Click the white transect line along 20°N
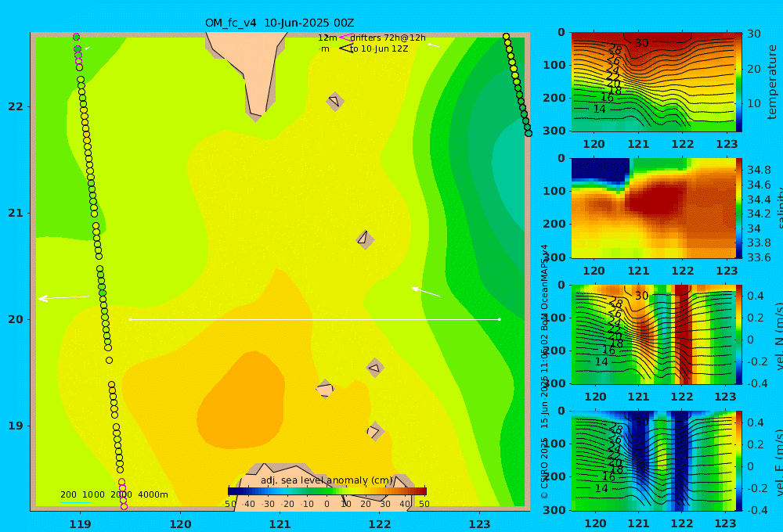The image size is (783, 532). [315, 319]
